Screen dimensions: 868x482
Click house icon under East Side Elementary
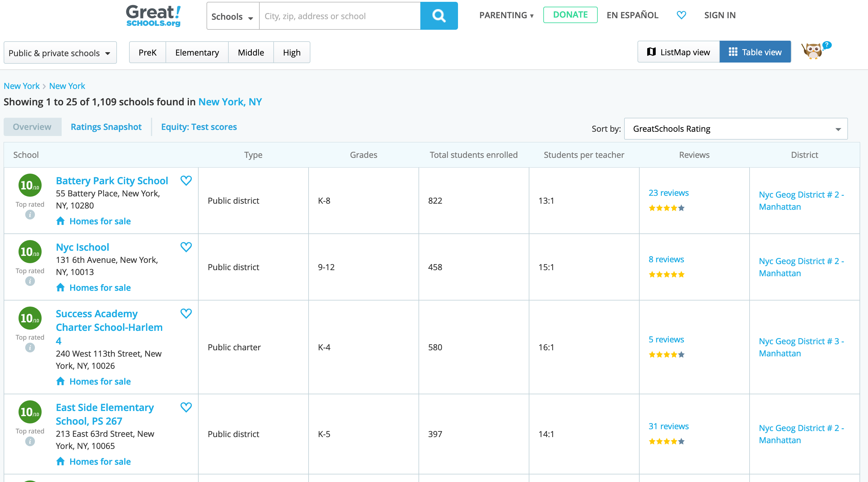(x=61, y=461)
